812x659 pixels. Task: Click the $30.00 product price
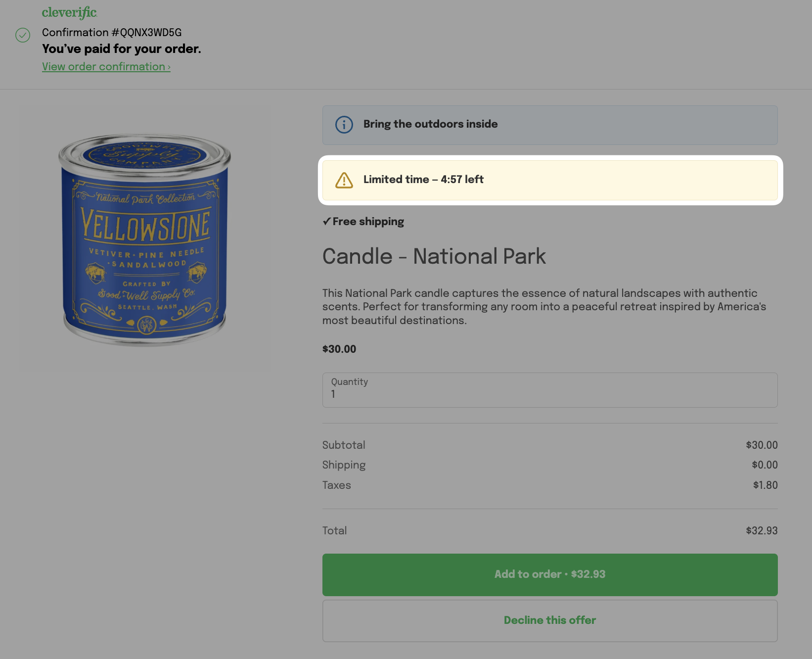pos(339,349)
